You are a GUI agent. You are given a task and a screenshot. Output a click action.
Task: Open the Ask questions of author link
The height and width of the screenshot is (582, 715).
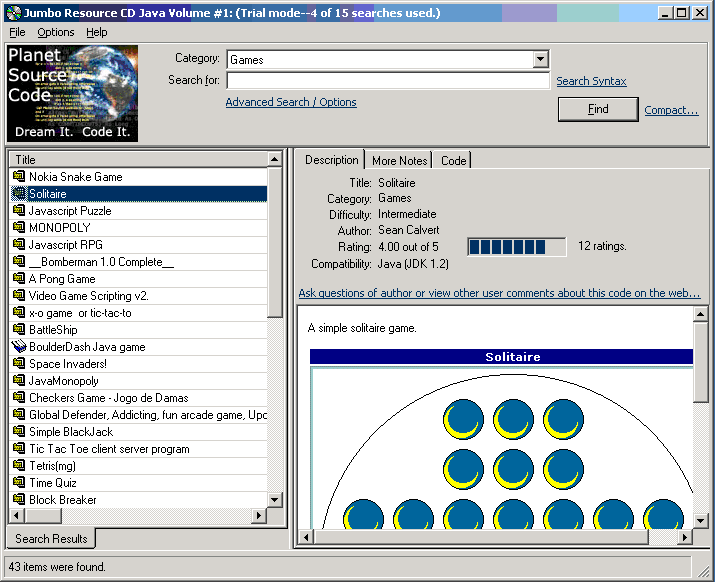(499, 293)
